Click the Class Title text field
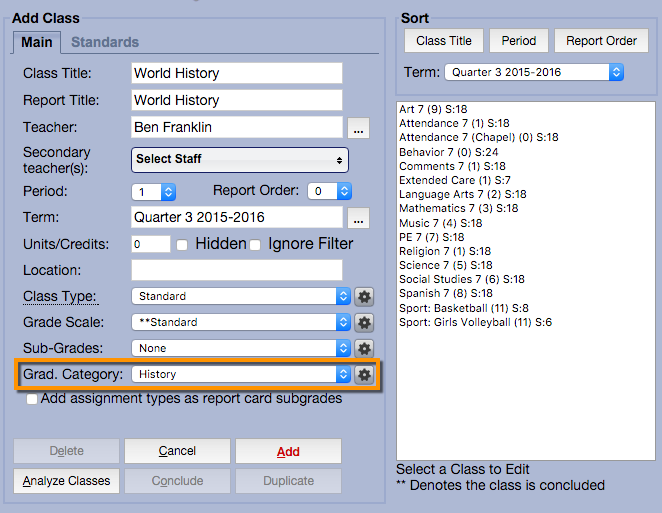Screen dimensions: 662x513 237,73
